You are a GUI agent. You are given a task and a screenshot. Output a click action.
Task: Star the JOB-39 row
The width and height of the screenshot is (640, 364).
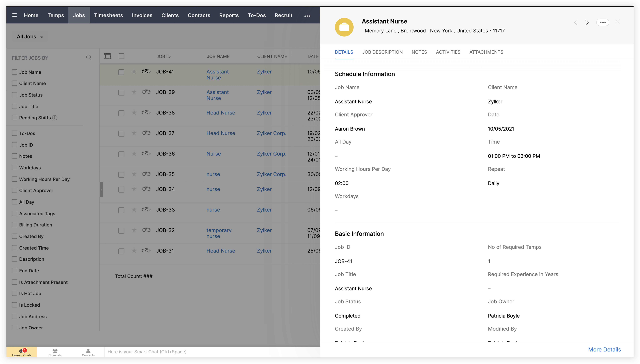click(134, 92)
